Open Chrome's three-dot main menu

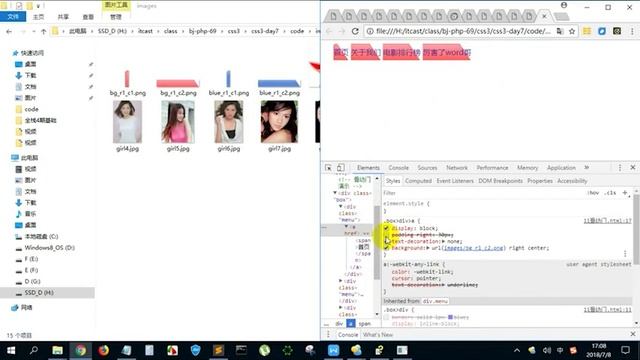pos(632,31)
